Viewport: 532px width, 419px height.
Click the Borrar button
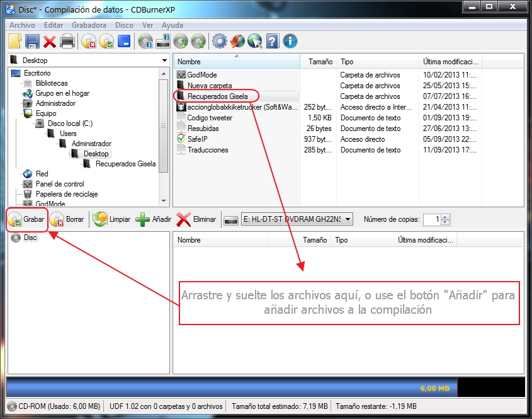[x=66, y=219]
